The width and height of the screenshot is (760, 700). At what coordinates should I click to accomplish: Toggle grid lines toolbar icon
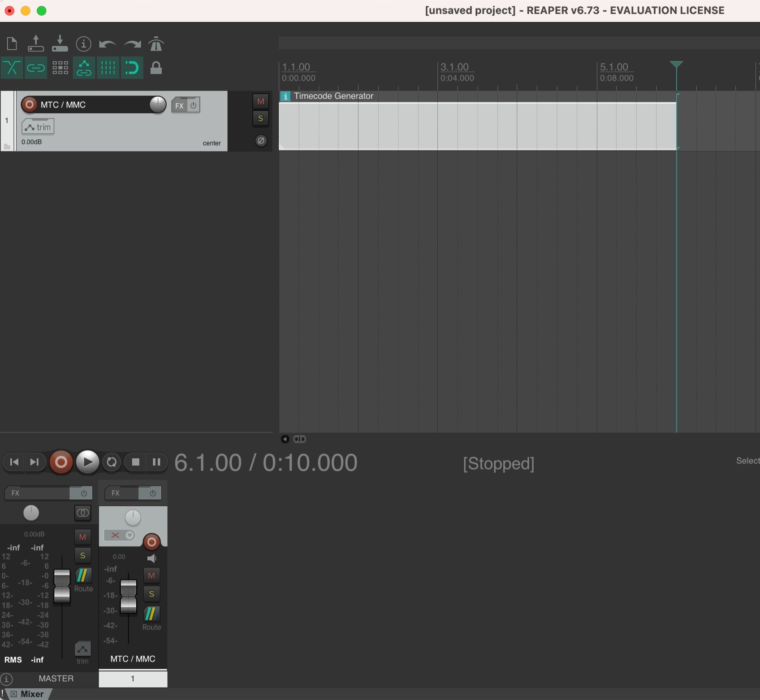click(x=108, y=68)
